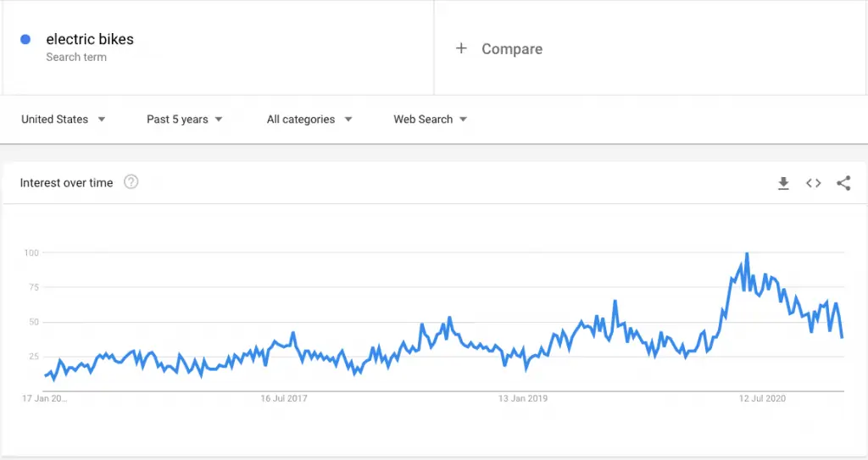
Task: Click the plus icon beside Compare
Action: 461,49
